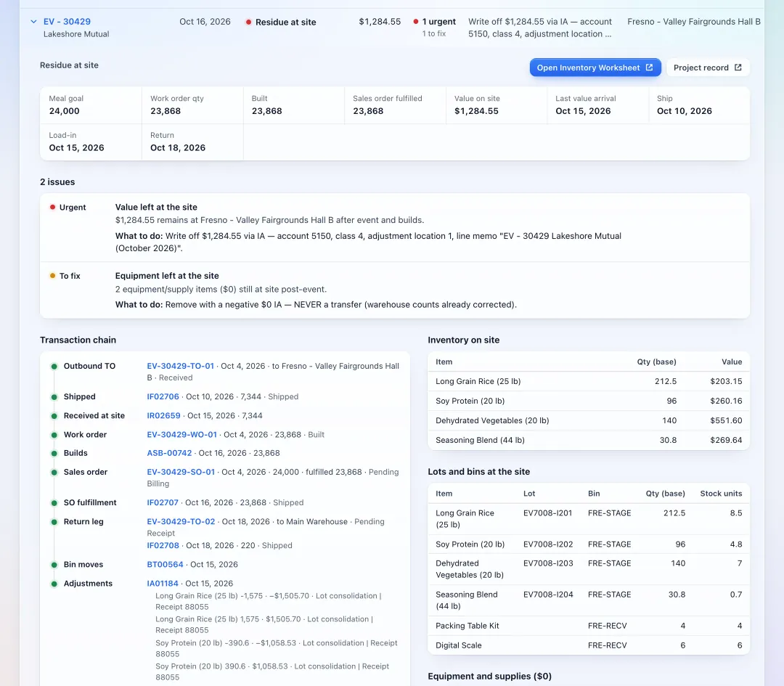
Task: Open the Project record button
Action: 708,68
